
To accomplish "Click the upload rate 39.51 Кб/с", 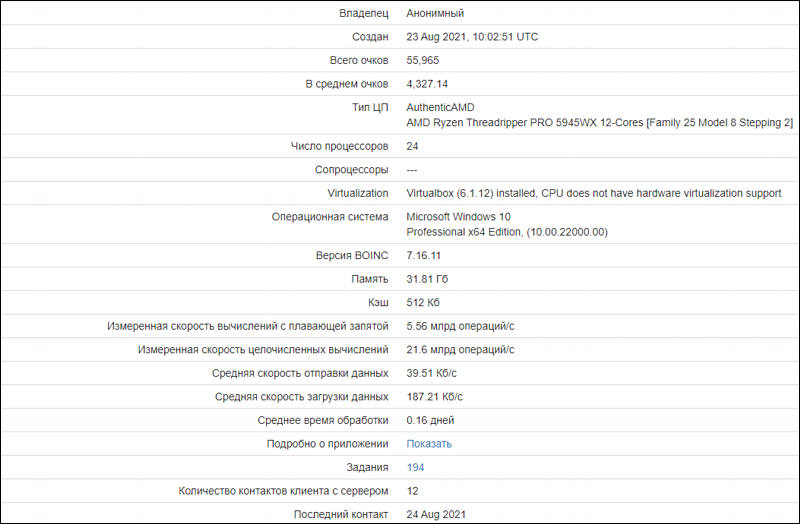I will point(431,373).
